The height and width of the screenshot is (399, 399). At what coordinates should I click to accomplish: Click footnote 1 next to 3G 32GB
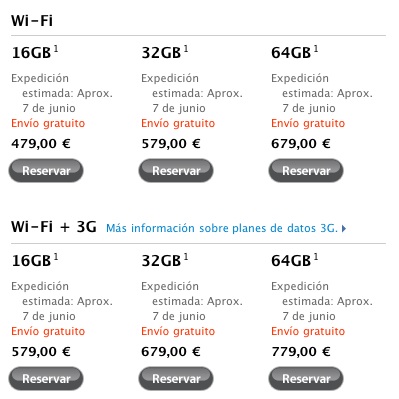pos(186,257)
